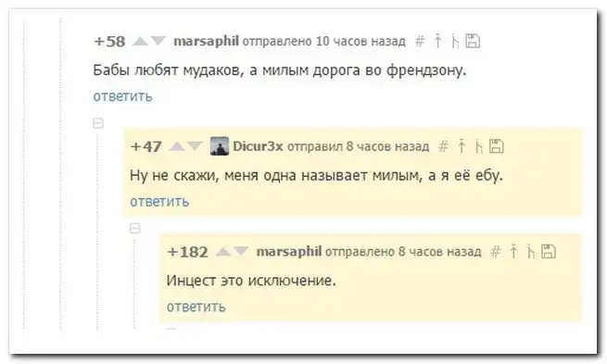Save Dicur3x's comment with the floppy icon
Viewport: 607px width, 364px height.
click(497, 146)
